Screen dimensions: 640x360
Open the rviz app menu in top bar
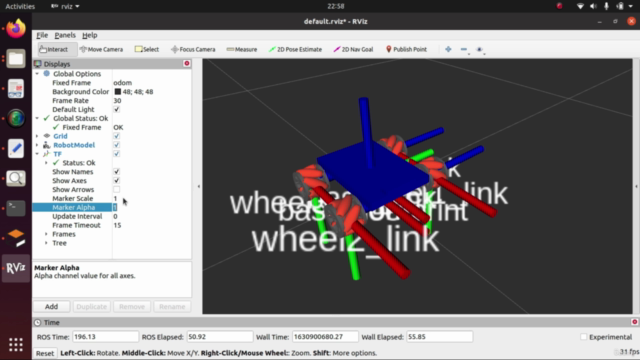point(65,6)
